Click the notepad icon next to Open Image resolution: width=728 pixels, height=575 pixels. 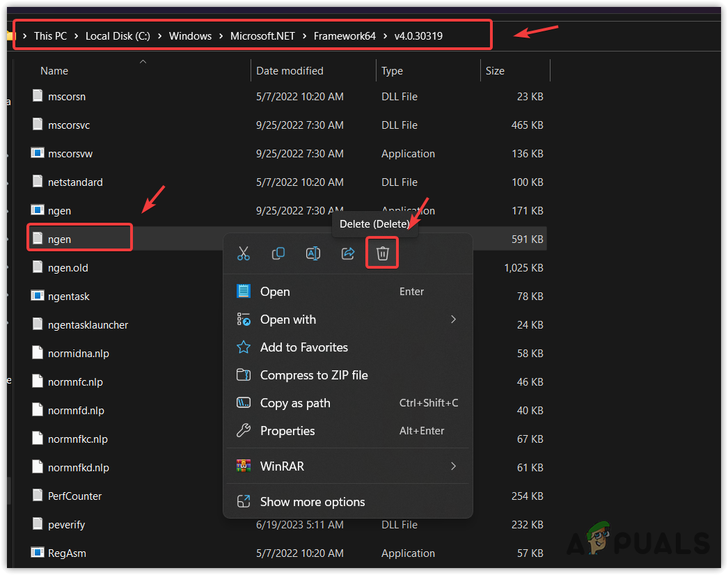(244, 291)
